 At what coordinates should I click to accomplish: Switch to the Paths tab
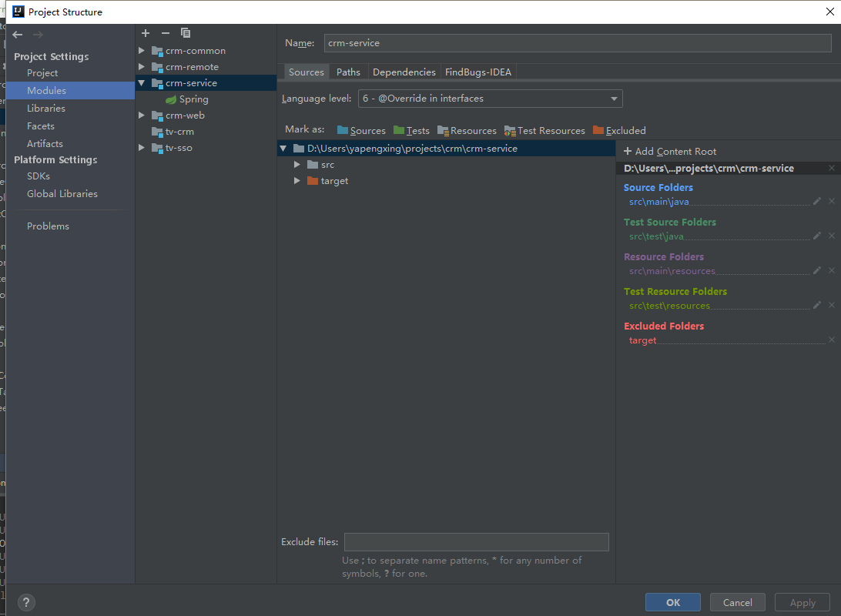tap(348, 72)
